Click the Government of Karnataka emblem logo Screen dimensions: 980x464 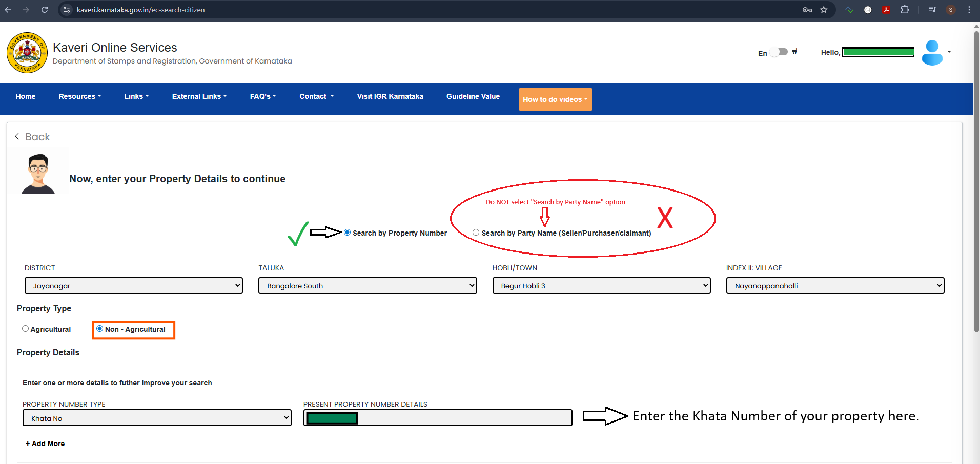coord(27,53)
